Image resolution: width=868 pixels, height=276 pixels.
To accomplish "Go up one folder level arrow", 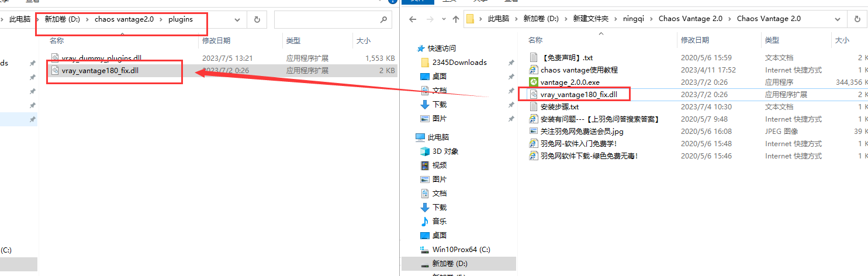I will pos(456,19).
